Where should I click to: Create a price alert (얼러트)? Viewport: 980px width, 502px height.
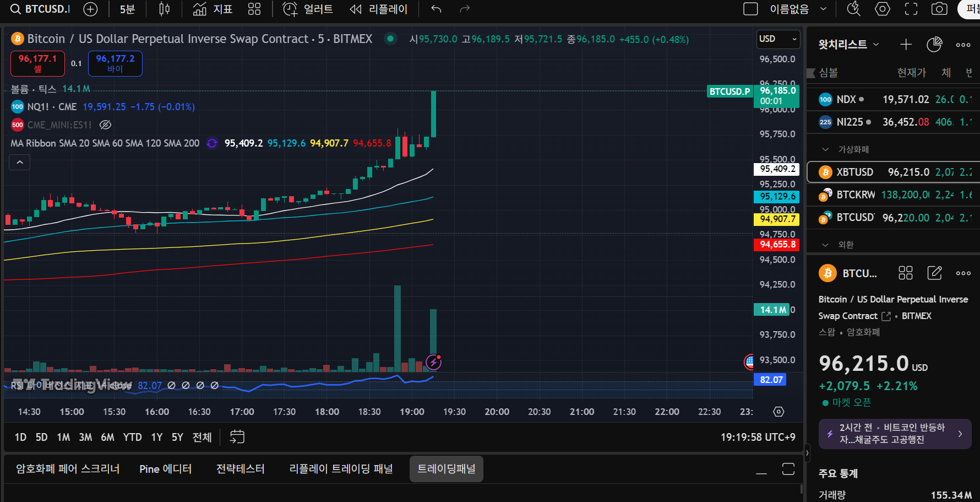click(308, 9)
